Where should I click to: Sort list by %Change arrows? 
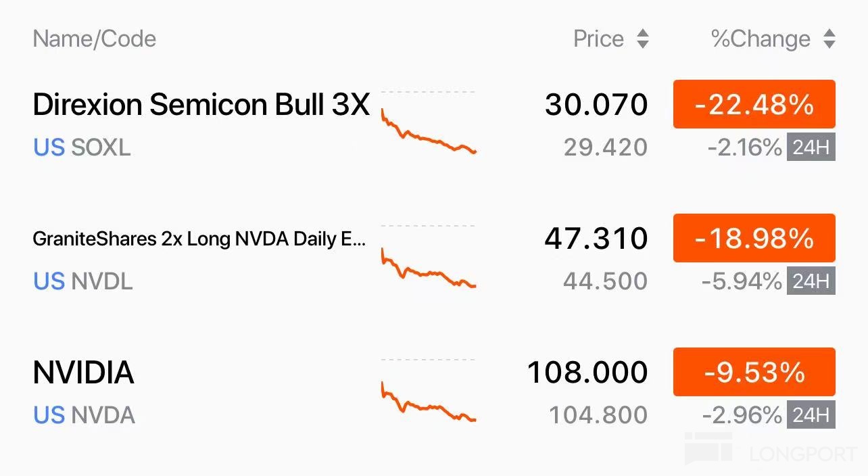[829, 39]
